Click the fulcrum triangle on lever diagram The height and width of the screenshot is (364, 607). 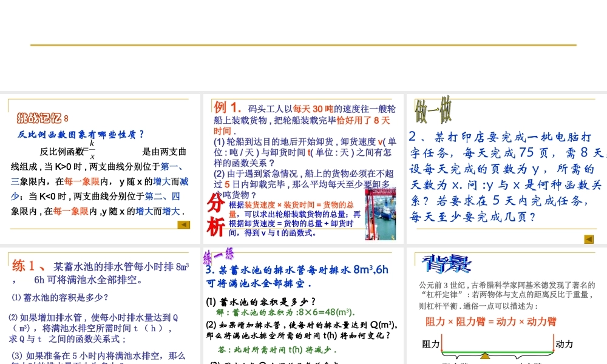point(485,356)
